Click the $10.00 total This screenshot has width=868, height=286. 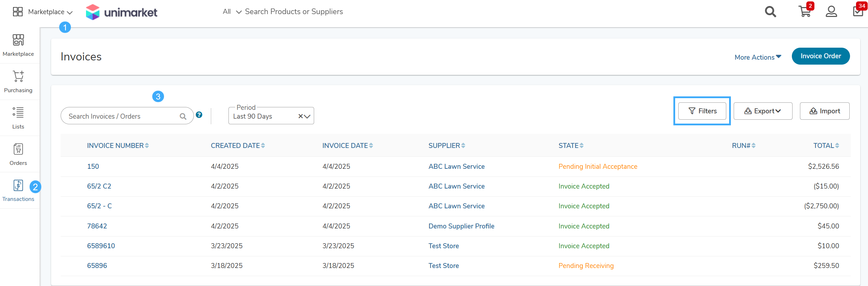coord(829,246)
